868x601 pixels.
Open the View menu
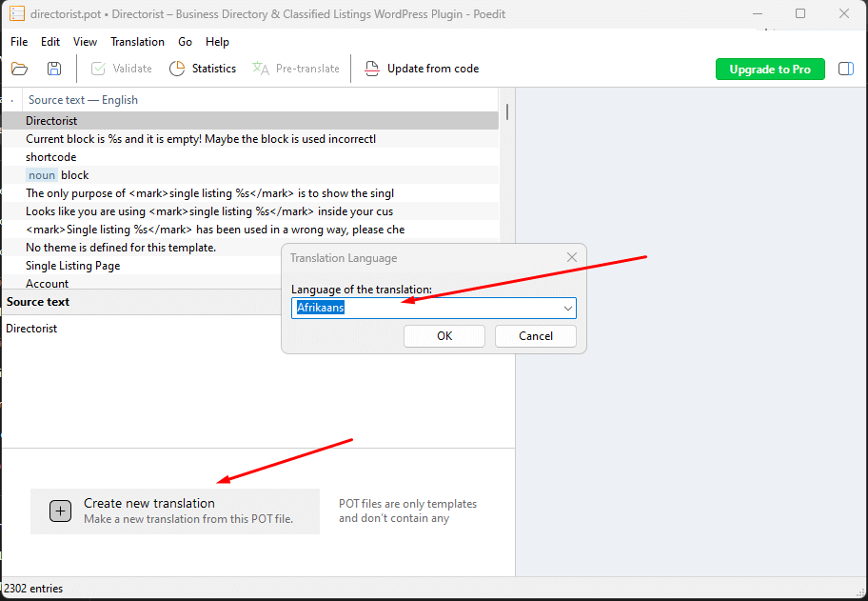[x=85, y=42]
